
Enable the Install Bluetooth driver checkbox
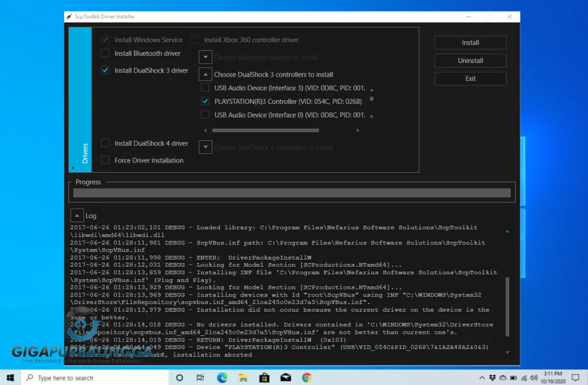point(105,53)
